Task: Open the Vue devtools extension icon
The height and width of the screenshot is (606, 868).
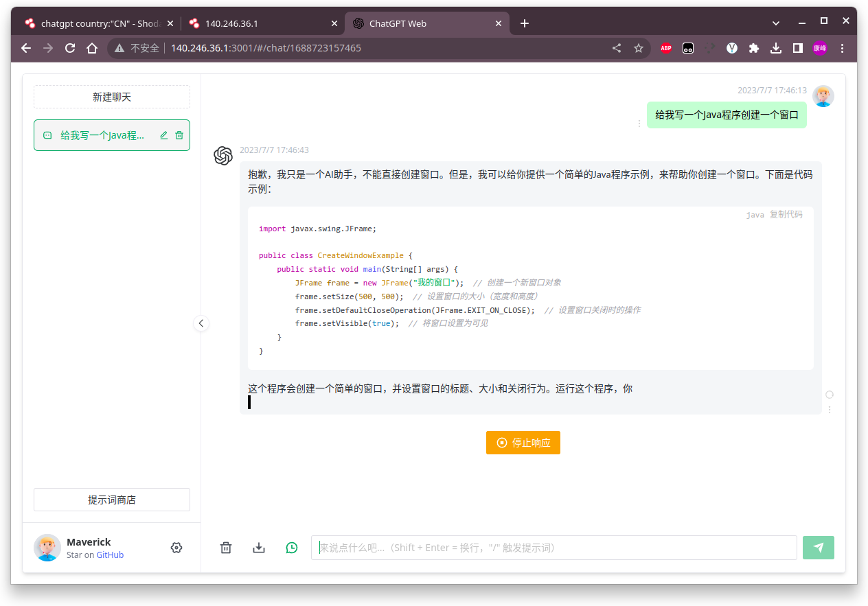Action: [732, 48]
